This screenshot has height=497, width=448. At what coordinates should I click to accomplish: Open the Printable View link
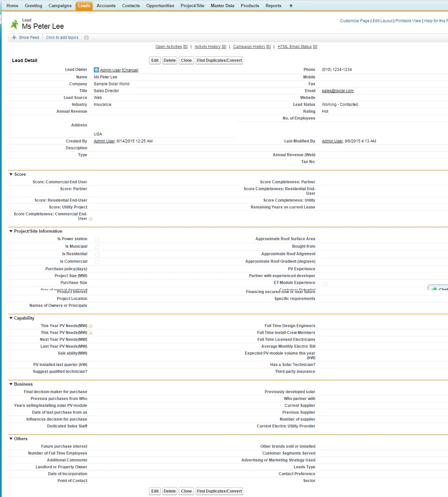[408, 21]
